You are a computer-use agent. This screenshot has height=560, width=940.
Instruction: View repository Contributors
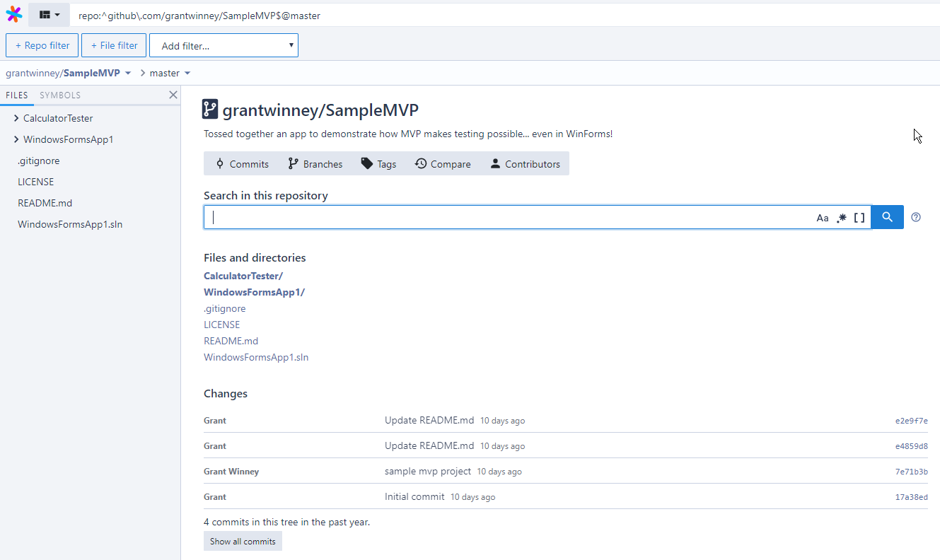[x=525, y=164]
